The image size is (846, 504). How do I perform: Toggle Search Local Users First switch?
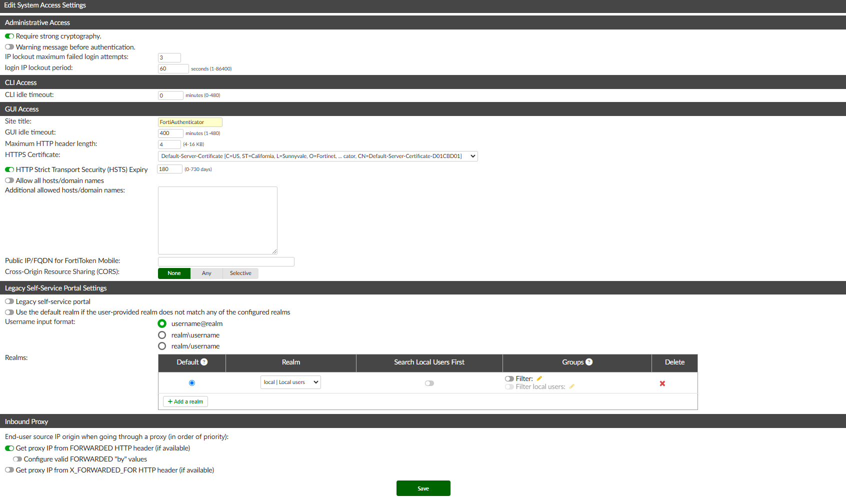click(429, 383)
